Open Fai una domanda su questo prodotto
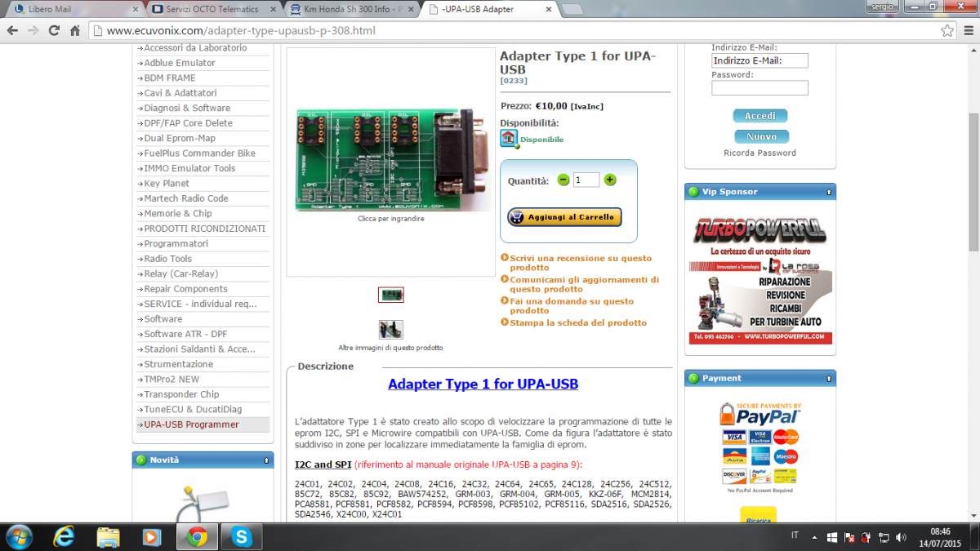 click(572, 305)
